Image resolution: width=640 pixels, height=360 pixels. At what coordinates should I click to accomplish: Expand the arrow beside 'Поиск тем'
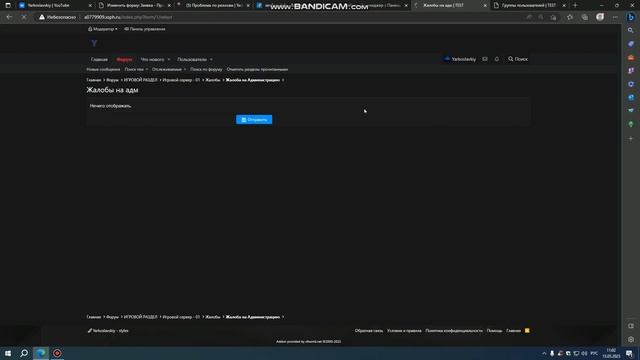tap(147, 69)
